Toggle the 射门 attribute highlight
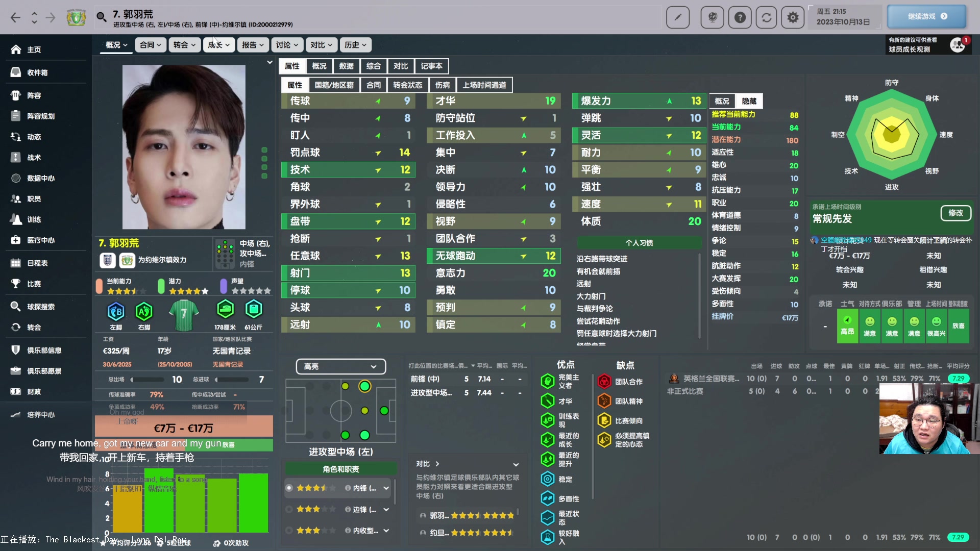This screenshot has height=551, width=980. [348, 273]
